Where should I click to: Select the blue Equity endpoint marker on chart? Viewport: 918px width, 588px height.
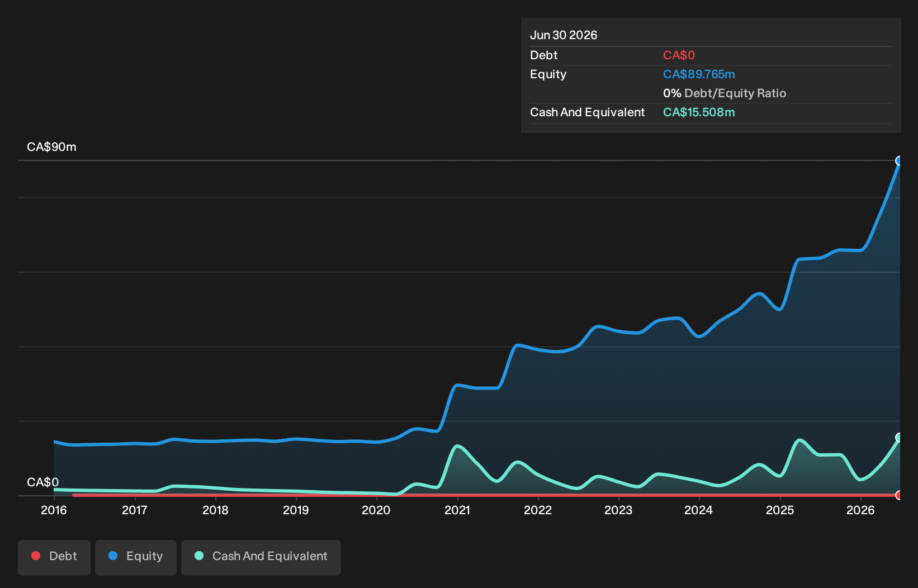point(899,161)
